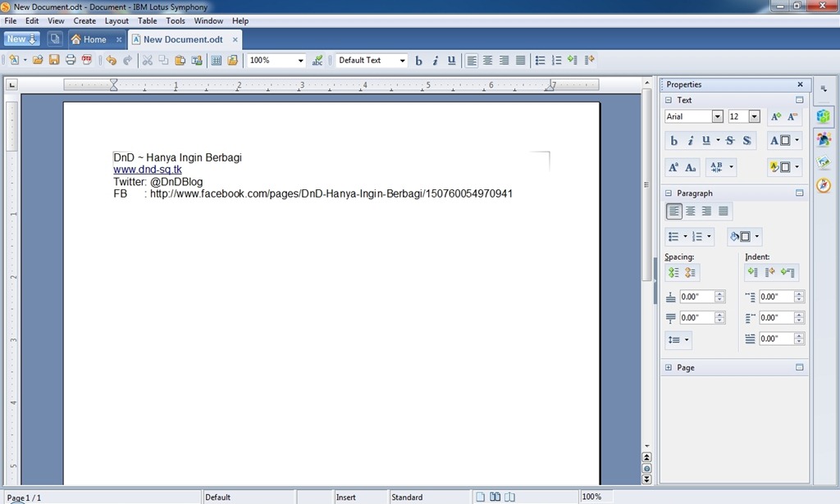Image resolution: width=840 pixels, height=504 pixels.
Task: Insert a table using the toolbar icon
Action: click(x=217, y=60)
